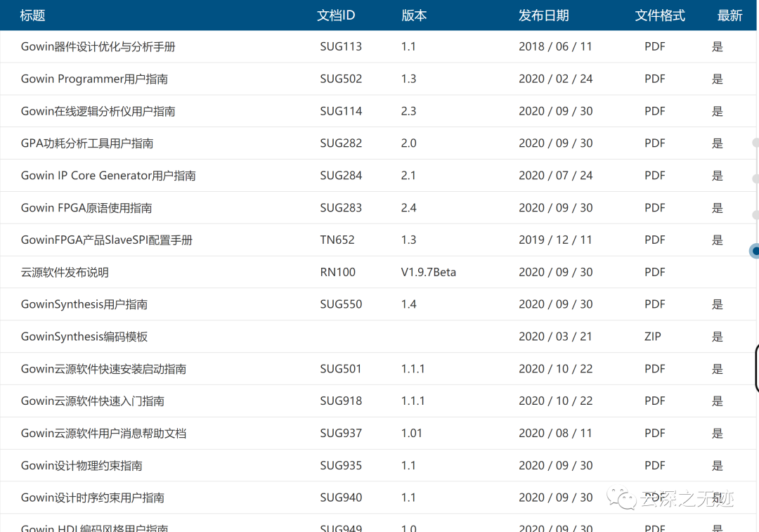Click blue active page indicator dot
The width and height of the screenshot is (759, 532).
pos(755,251)
